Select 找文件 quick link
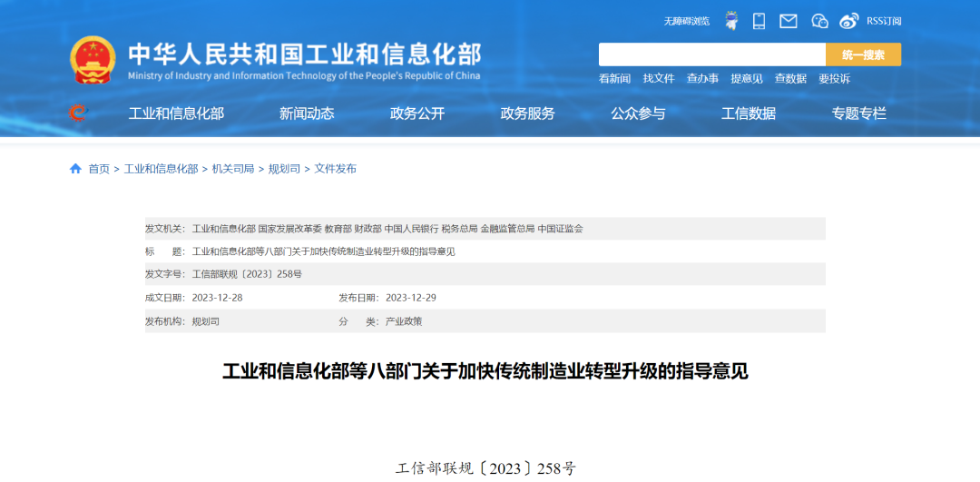Screen dimensions: 980x482 [659, 79]
